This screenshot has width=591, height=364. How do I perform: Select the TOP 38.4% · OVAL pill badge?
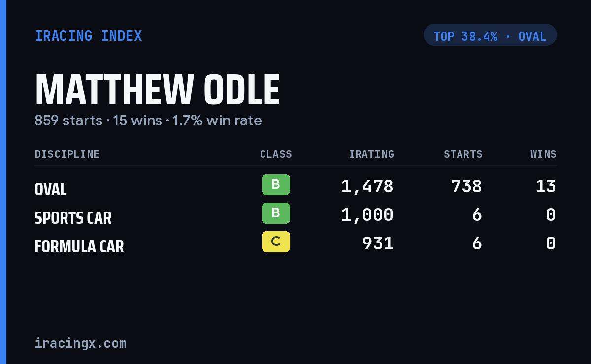point(490,35)
